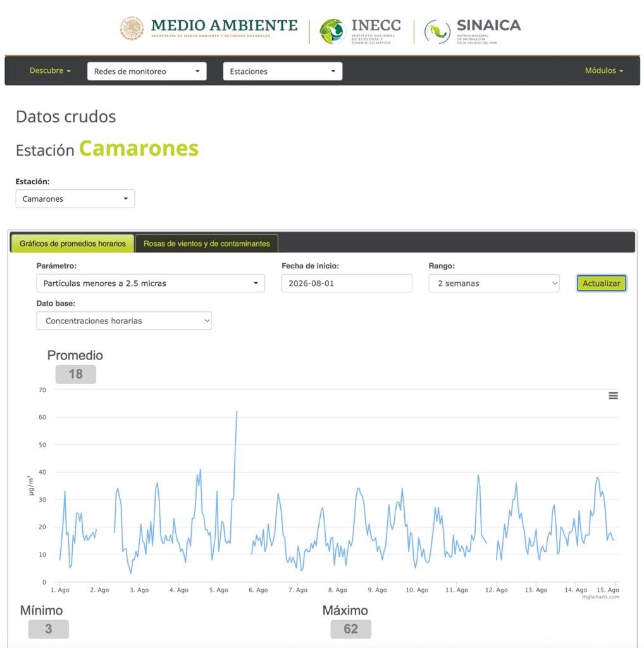Viewport: 644px width, 648px height.
Task: Click the Promedio value badge 18
Action: pos(75,375)
